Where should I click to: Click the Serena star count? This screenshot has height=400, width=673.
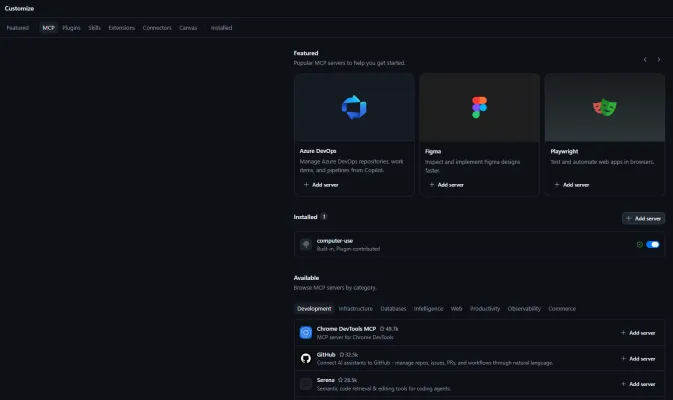pos(347,380)
